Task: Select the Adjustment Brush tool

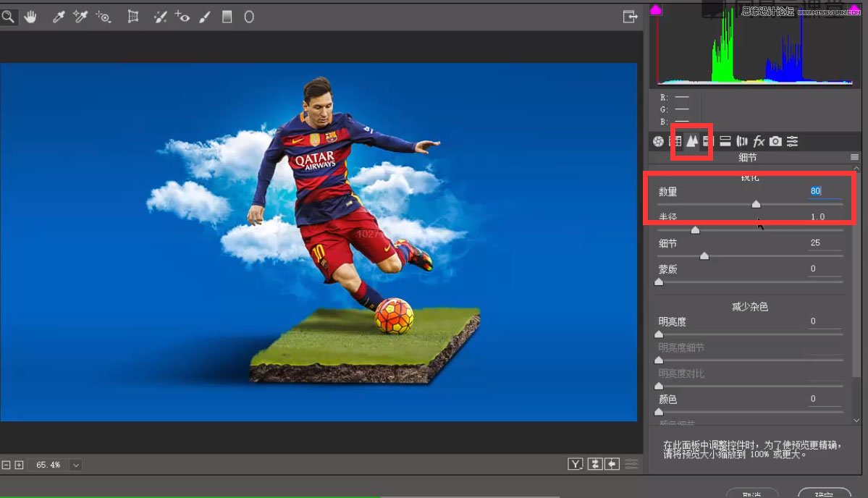Action: pyautogui.click(x=204, y=17)
